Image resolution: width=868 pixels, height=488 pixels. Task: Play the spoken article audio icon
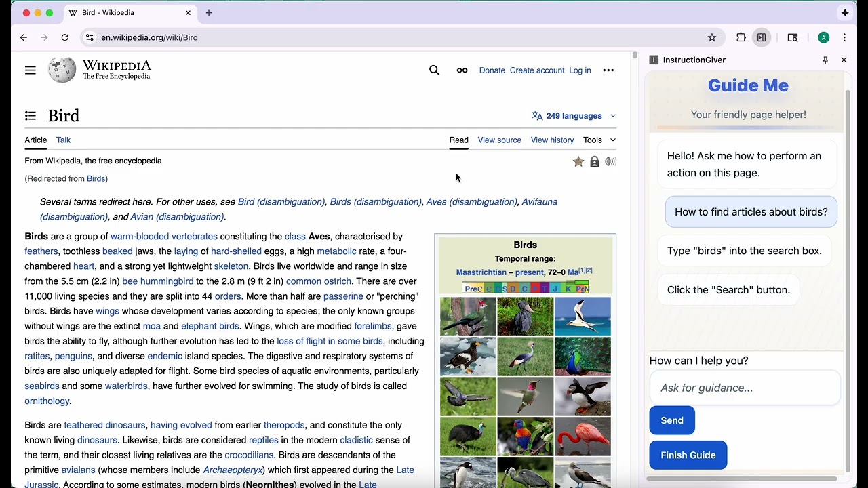click(611, 161)
